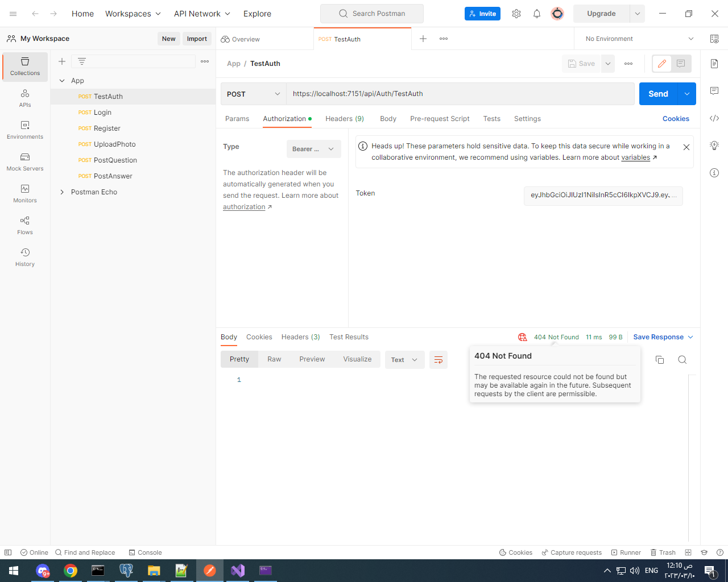Open the Save Response dropdown
The width and height of the screenshot is (728, 582).
663,337
